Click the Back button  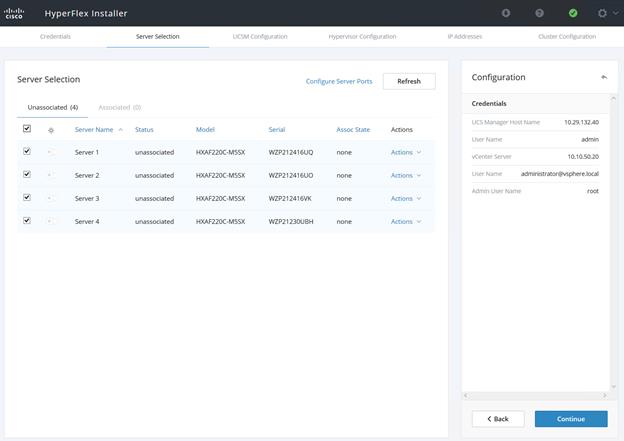coord(498,419)
